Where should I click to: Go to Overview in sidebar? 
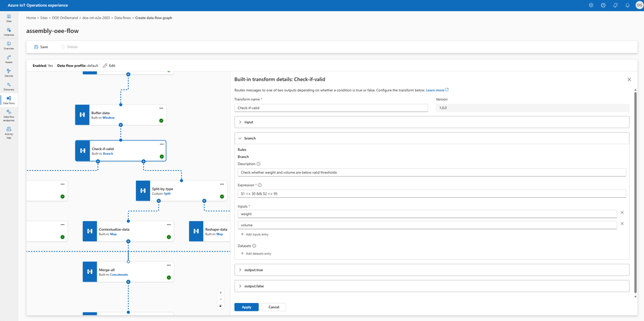8,46
